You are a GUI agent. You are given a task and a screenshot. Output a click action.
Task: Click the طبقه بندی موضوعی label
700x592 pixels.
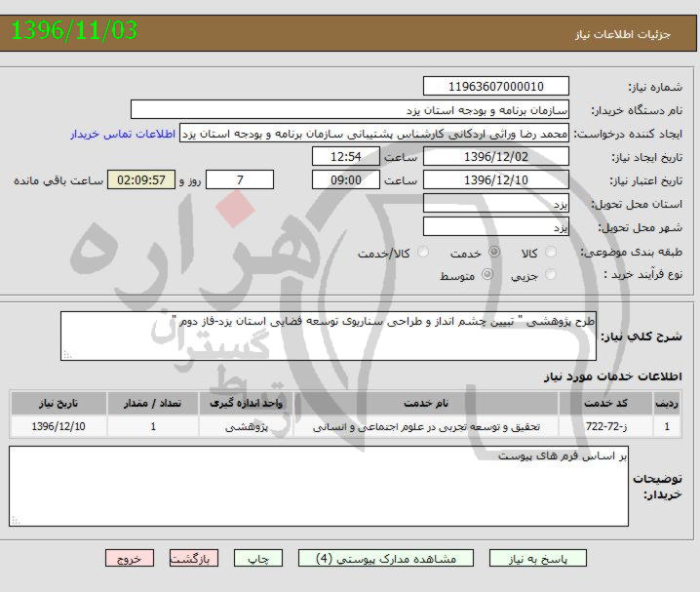point(632,253)
